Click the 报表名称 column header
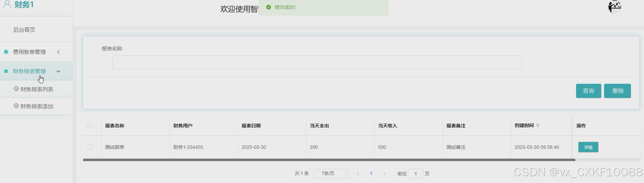This screenshot has width=644, height=183. point(115,126)
